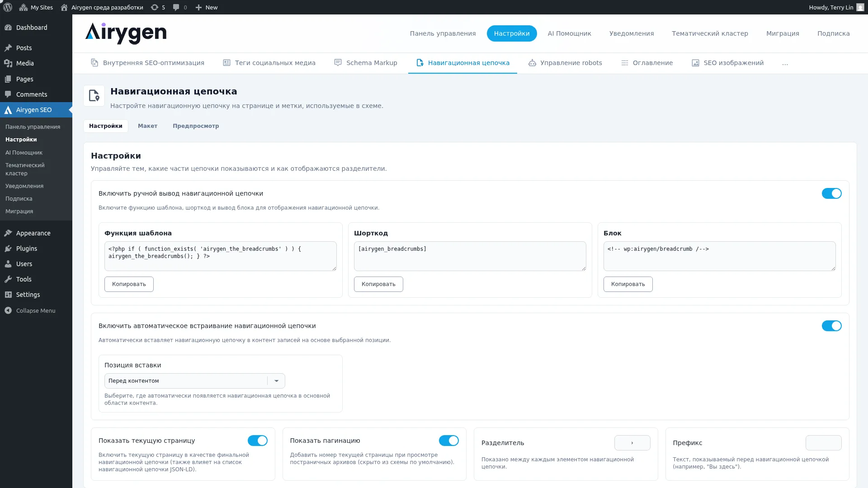Viewport: 868px width, 488px height.
Task: Click the Разделитель input field
Action: [632, 443]
